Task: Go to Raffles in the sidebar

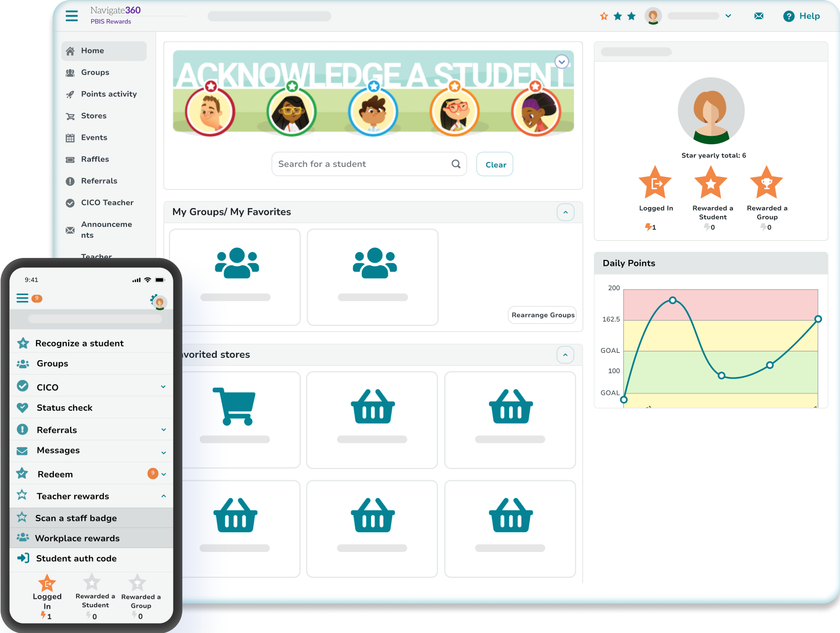Action: pos(95,159)
